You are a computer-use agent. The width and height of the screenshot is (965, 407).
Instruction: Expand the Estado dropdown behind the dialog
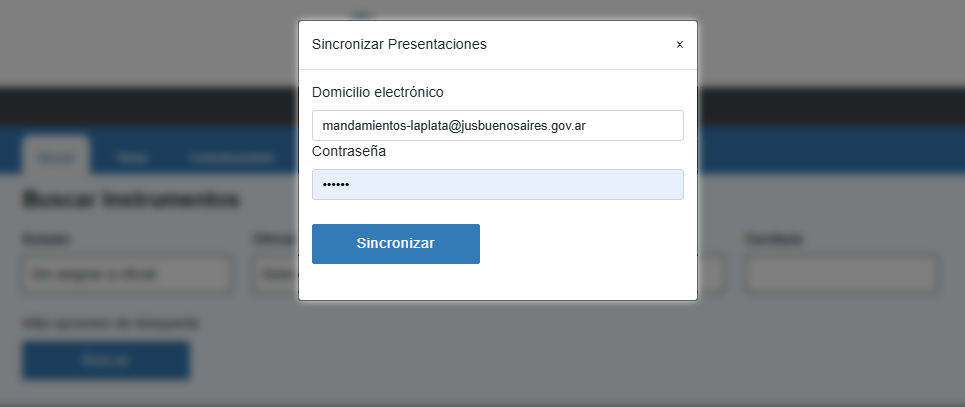click(x=127, y=274)
